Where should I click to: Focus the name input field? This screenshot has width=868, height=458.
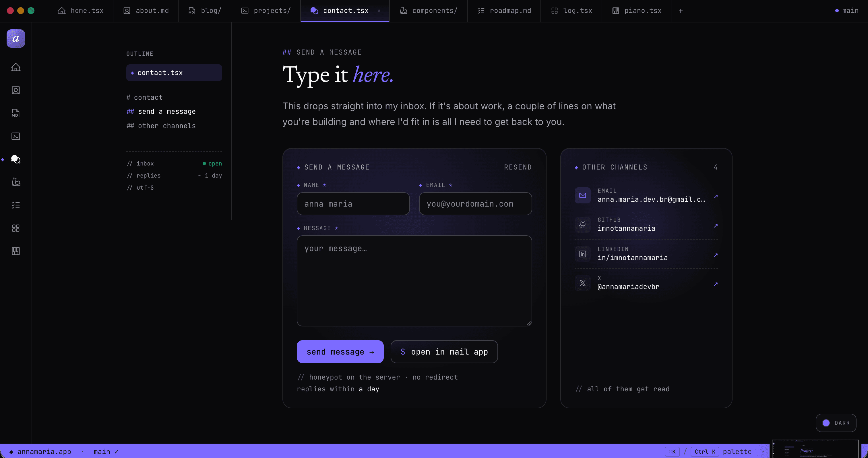(x=353, y=204)
